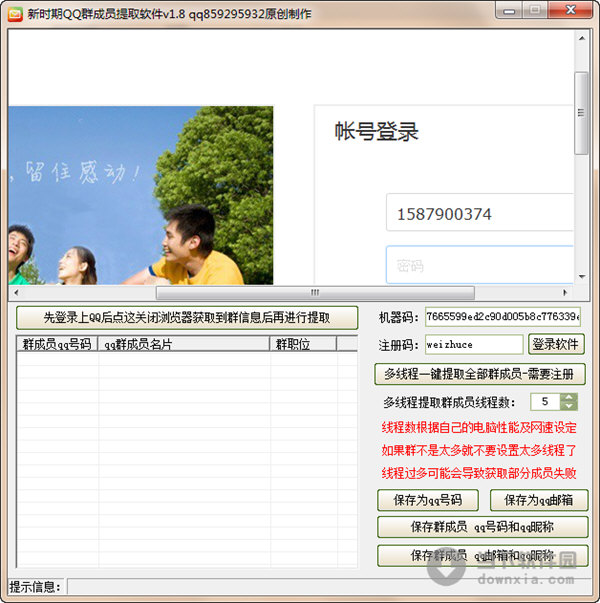The width and height of the screenshot is (600, 603).
Task: Click the 登录软件 button
Action: [556, 344]
